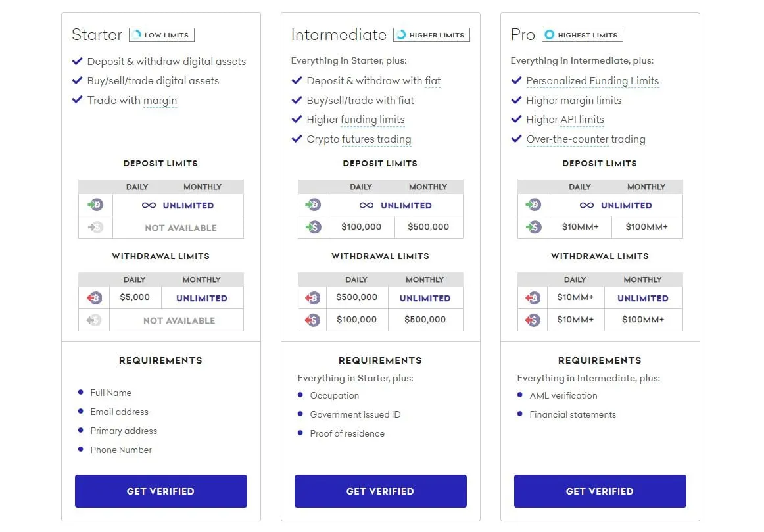The width and height of the screenshot is (764, 532).
Task: Click the crescent icon in LOW LIMITS badge
Action: [138, 34]
